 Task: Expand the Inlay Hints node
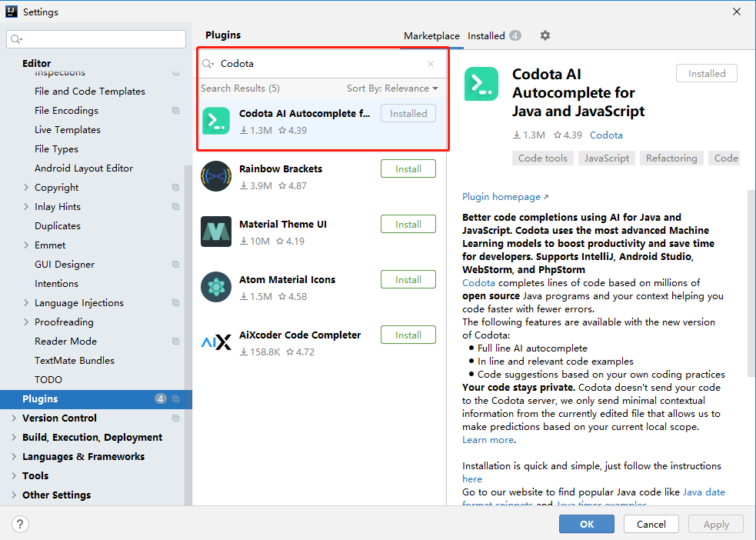[x=26, y=206]
